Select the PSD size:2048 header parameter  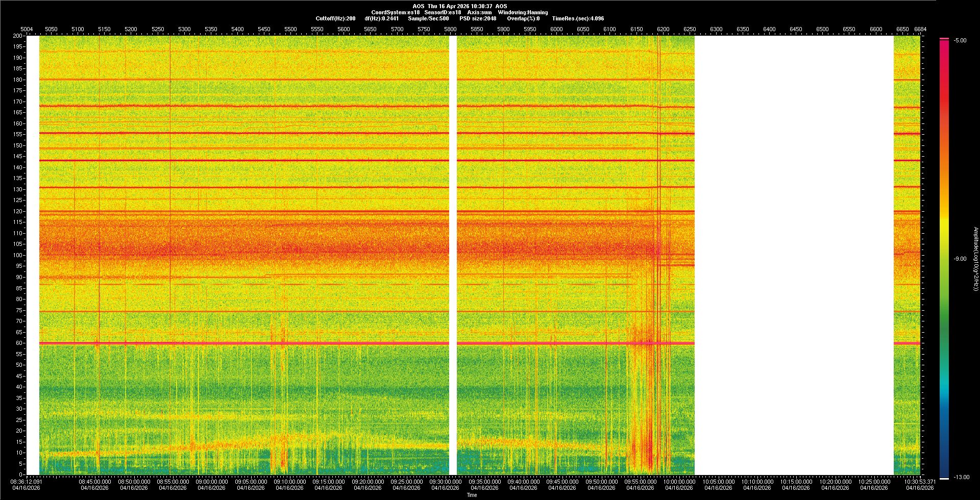click(478, 18)
